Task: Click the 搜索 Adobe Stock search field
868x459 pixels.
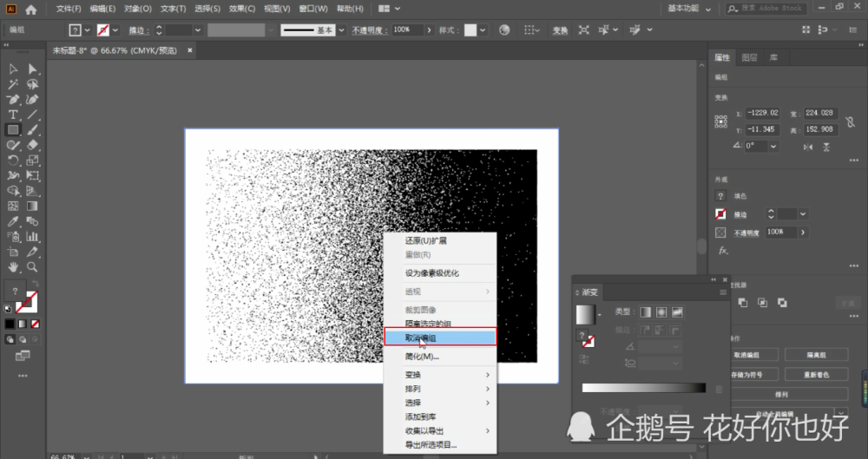Action: click(x=766, y=9)
